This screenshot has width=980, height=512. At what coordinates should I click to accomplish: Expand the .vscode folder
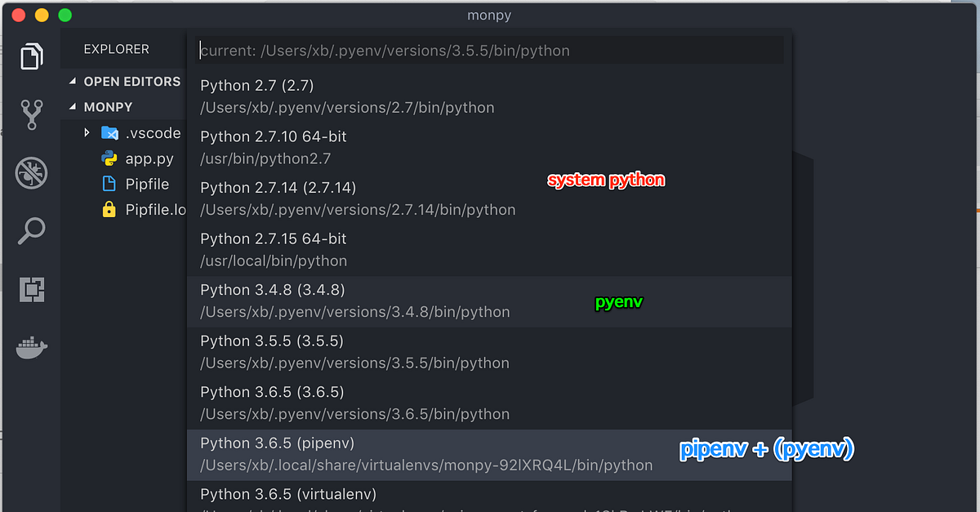click(87, 132)
